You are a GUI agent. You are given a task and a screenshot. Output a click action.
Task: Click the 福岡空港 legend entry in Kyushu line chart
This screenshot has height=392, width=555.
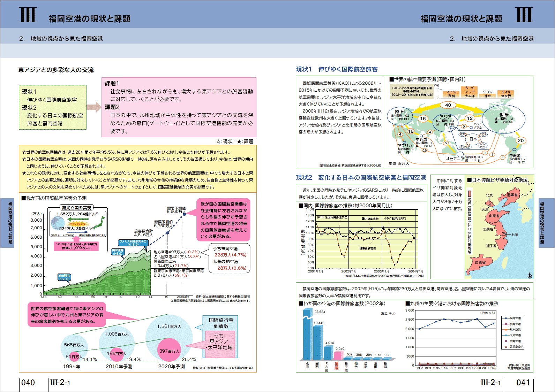pyautogui.click(x=512, y=318)
